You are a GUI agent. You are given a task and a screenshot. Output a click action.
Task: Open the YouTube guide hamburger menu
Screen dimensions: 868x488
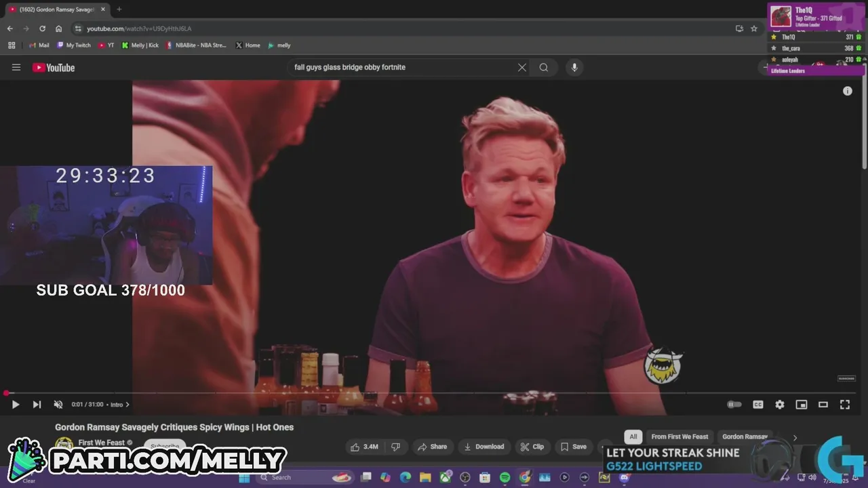click(x=16, y=67)
